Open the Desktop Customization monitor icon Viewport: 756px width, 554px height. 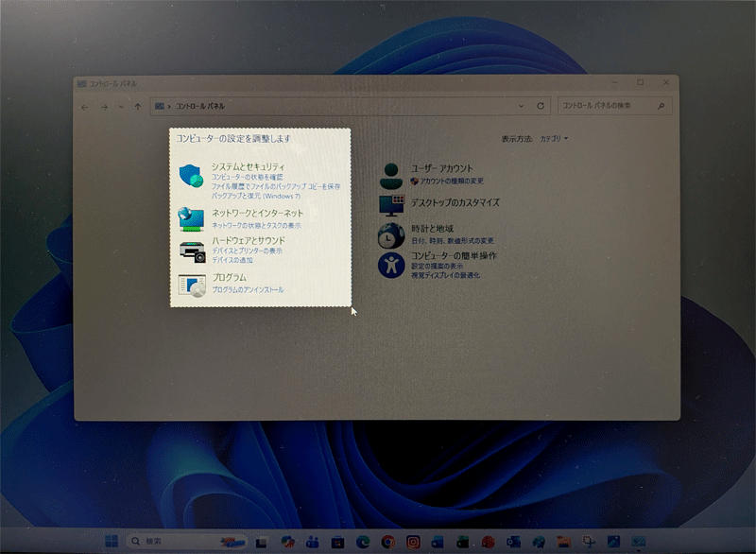point(391,204)
